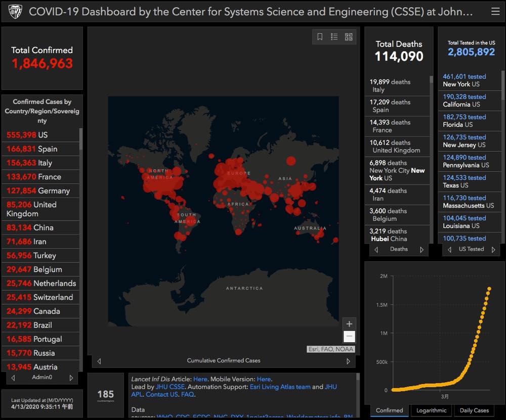Click the Johns Hopkins shield logo
The image size is (506, 420).
15,12
